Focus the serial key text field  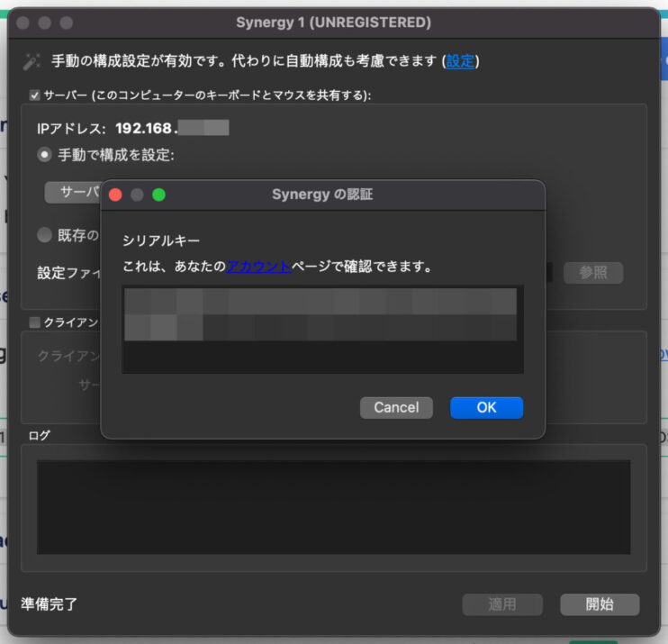pos(322,330)
